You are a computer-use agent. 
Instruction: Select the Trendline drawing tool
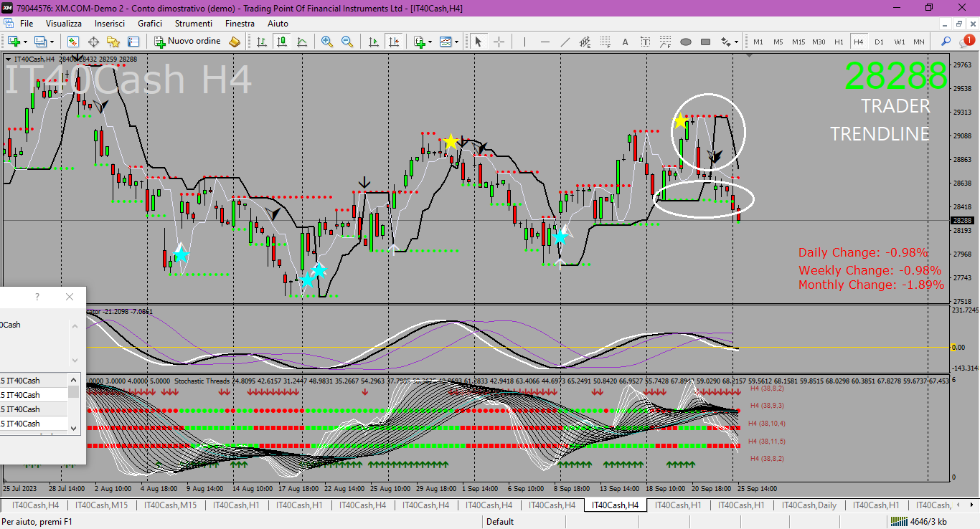(565, 42)
